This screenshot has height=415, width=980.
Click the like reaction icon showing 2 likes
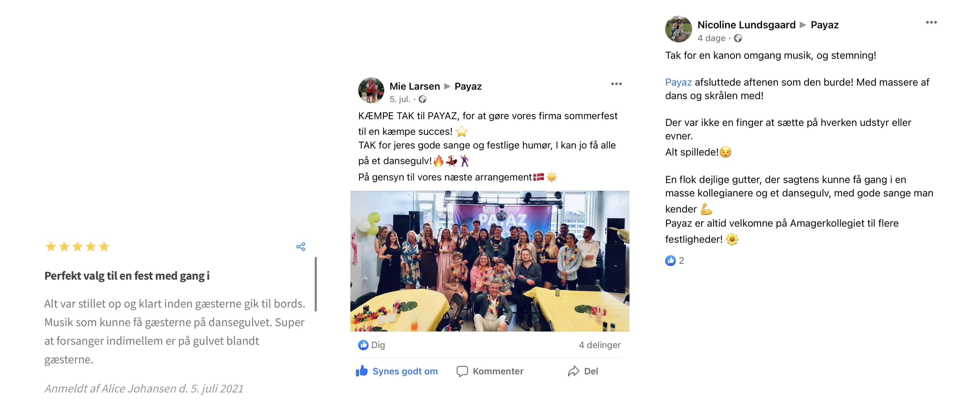(x=670, y=260)
